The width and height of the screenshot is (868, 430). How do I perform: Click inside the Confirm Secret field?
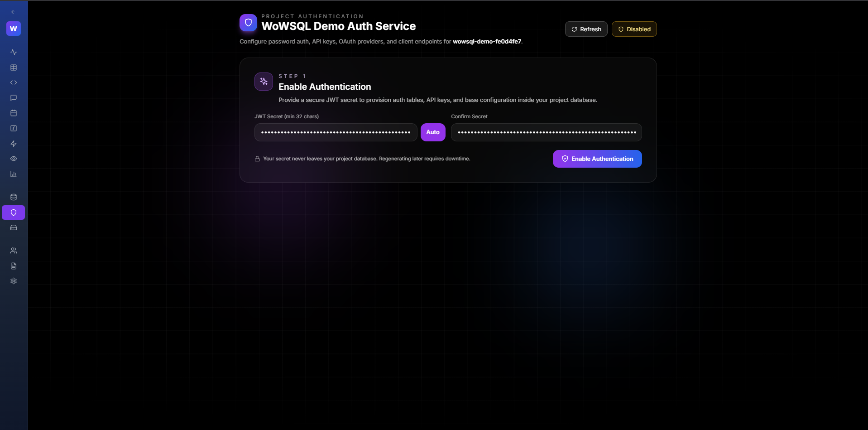point(546,132)
